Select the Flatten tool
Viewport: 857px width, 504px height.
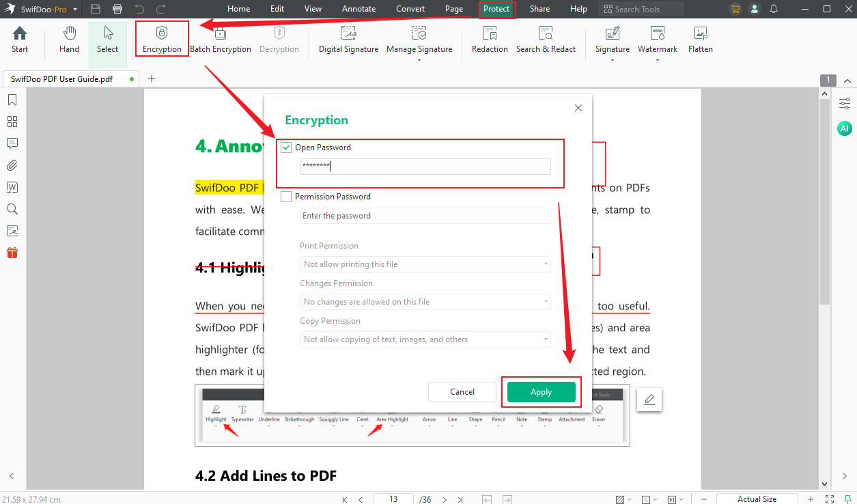(x=701, y=40)
